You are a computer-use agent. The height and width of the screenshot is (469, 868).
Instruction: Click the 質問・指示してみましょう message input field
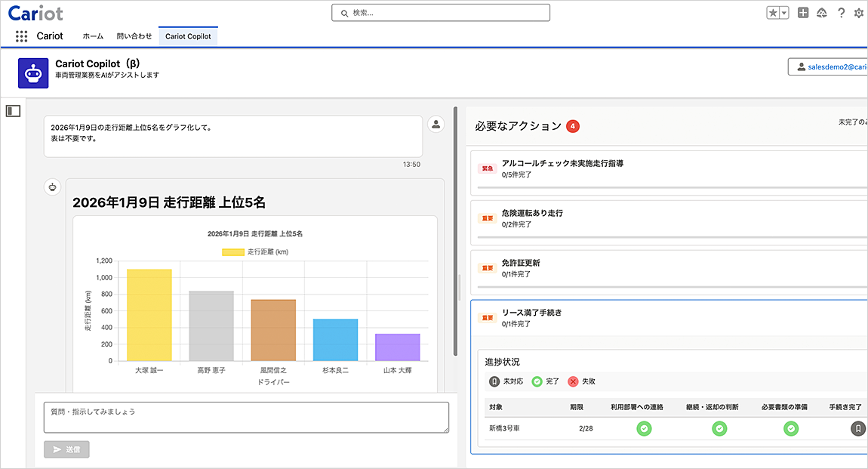(x=246, y=417)
